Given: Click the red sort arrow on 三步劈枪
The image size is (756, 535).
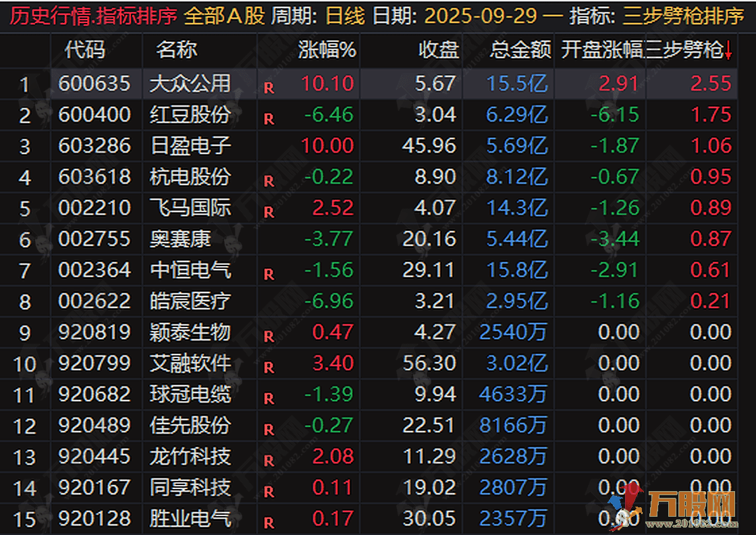Looking at the screenshot, I should pyautogui.click(x=728, y=50).
